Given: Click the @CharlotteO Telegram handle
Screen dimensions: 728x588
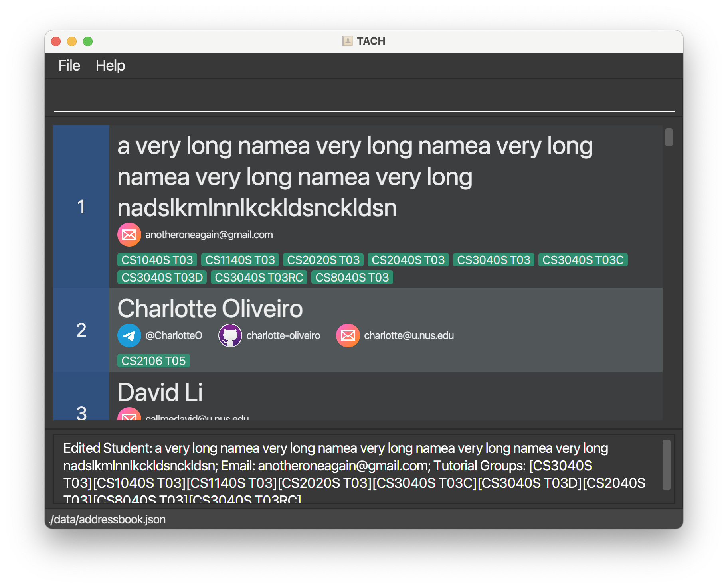Looking at the screenshot, I should pos(174,335).
